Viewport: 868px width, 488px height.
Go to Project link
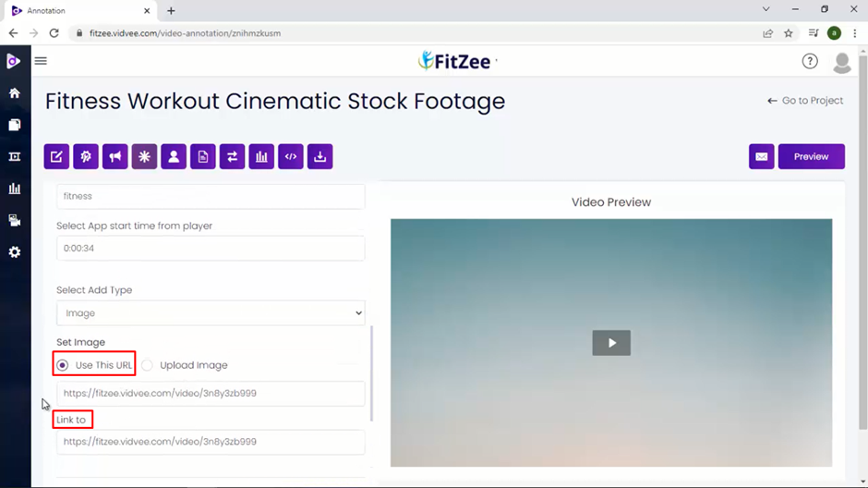805,100
